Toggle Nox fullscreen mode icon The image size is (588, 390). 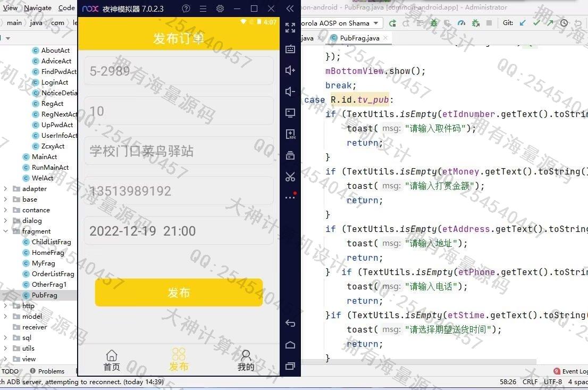(x=290, y=28)
